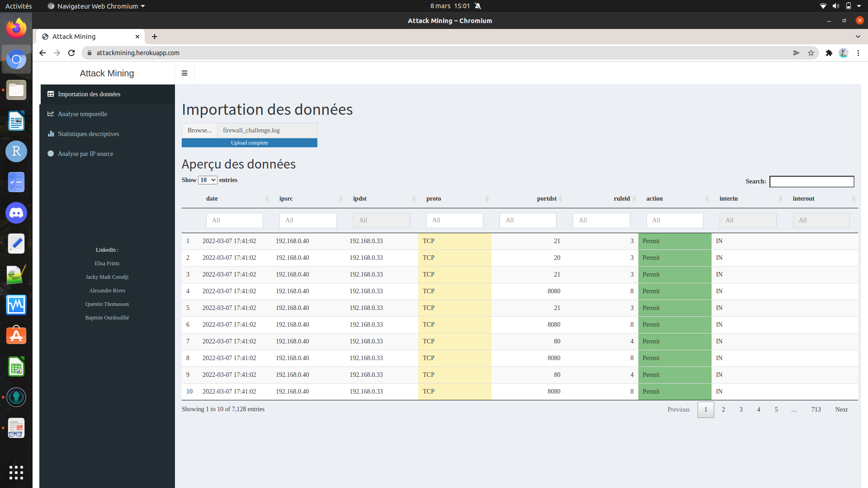Image resolution: width=868 pixels, height=488 pixels.
Task: Toggle sort on the action column
Action: 654,198
